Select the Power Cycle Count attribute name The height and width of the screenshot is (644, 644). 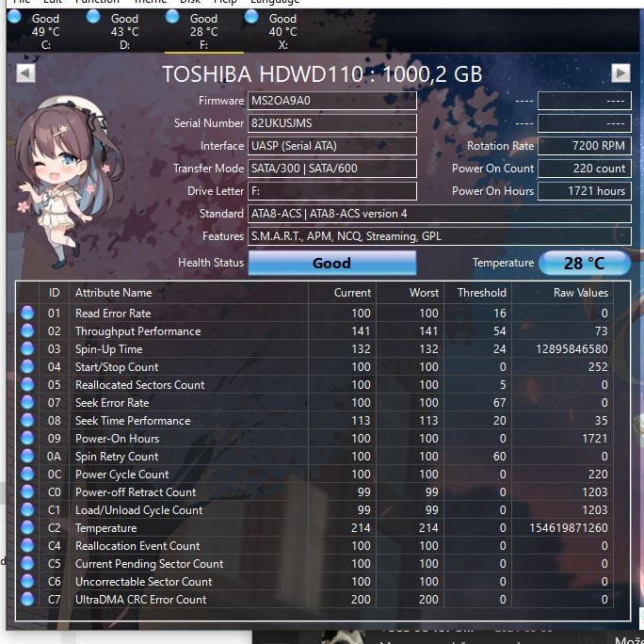click(x=122, y=475)
